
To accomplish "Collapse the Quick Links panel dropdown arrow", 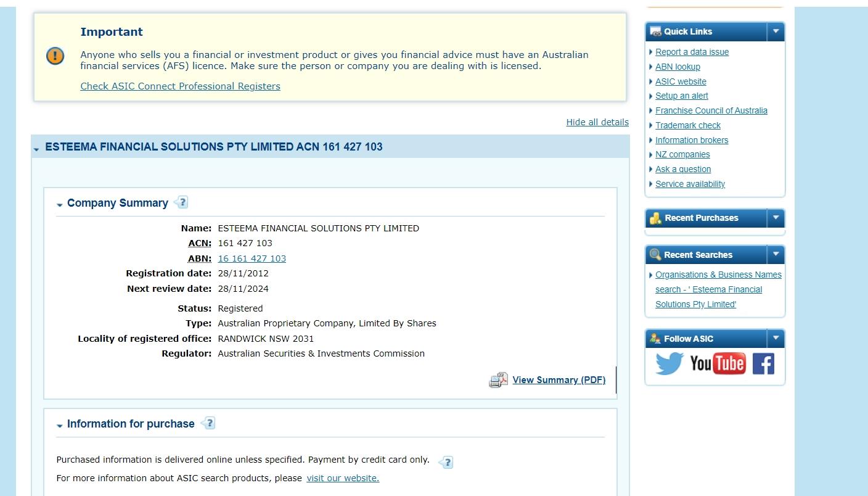I will pyautogui.click(x=776, y=31).
